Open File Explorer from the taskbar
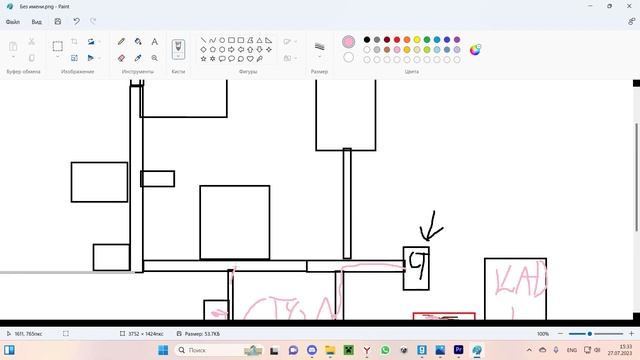640x360 pixels. [x=330, y=350]
